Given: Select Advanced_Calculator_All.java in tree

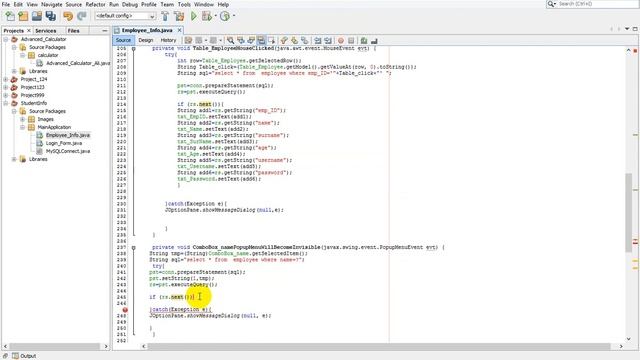Looking at the screenshot, I should (78, 63).
